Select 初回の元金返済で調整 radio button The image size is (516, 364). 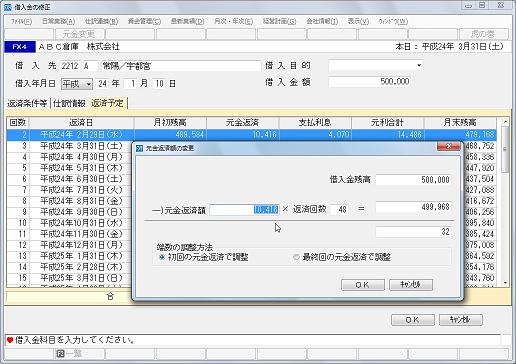click(162, 257)
